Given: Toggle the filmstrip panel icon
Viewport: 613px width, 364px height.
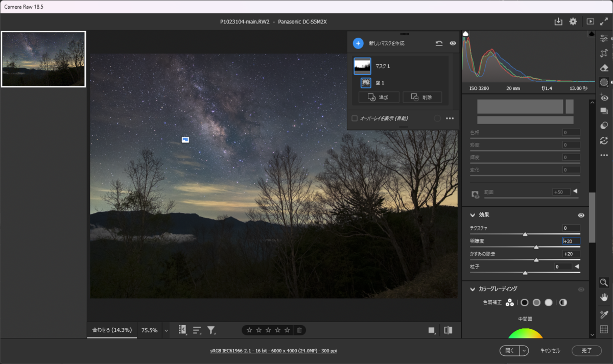Looking at the screenshot, I should coord(182,330).
